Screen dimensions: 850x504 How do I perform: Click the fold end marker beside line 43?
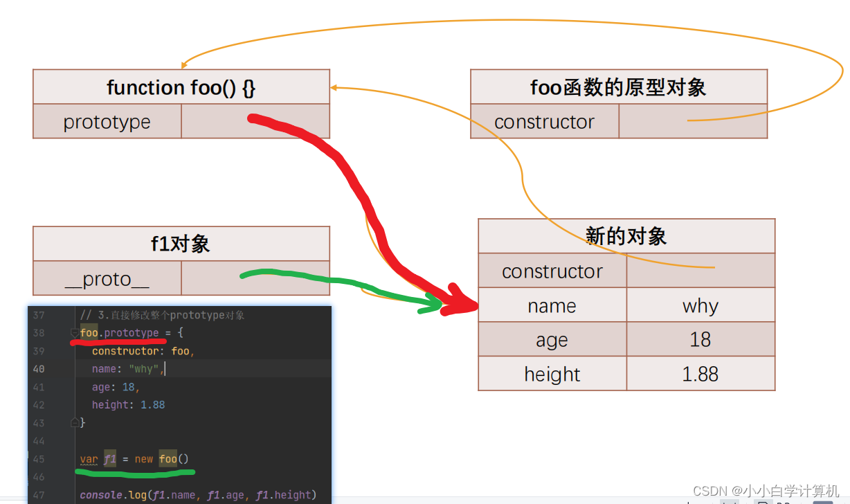click(75, 422)
